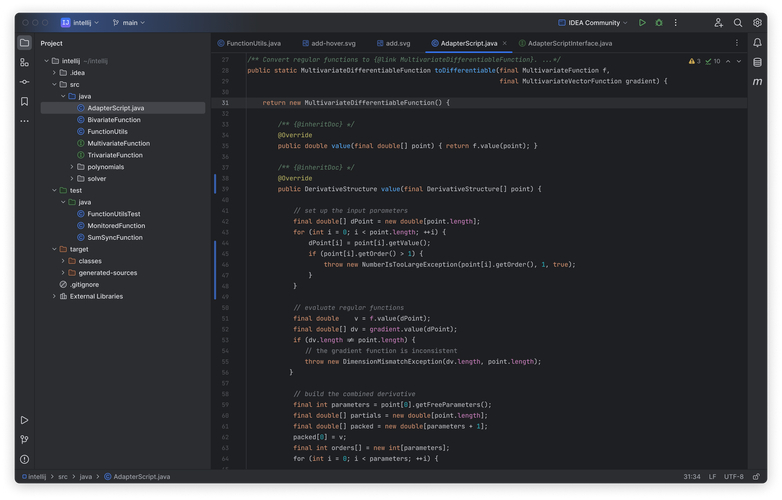This screenshot has width=782, height=500.
Task: Expand the polynomials folder
Action: (72, 167)
